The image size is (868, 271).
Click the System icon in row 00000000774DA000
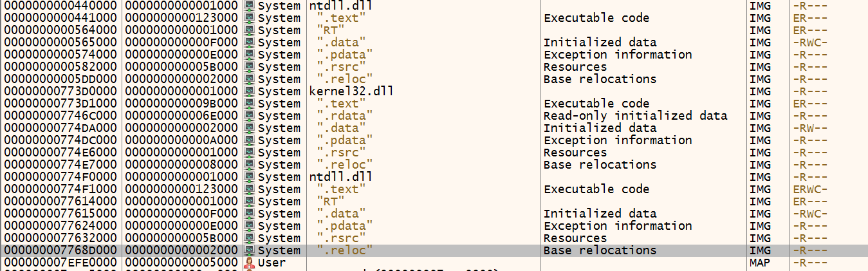250,128
